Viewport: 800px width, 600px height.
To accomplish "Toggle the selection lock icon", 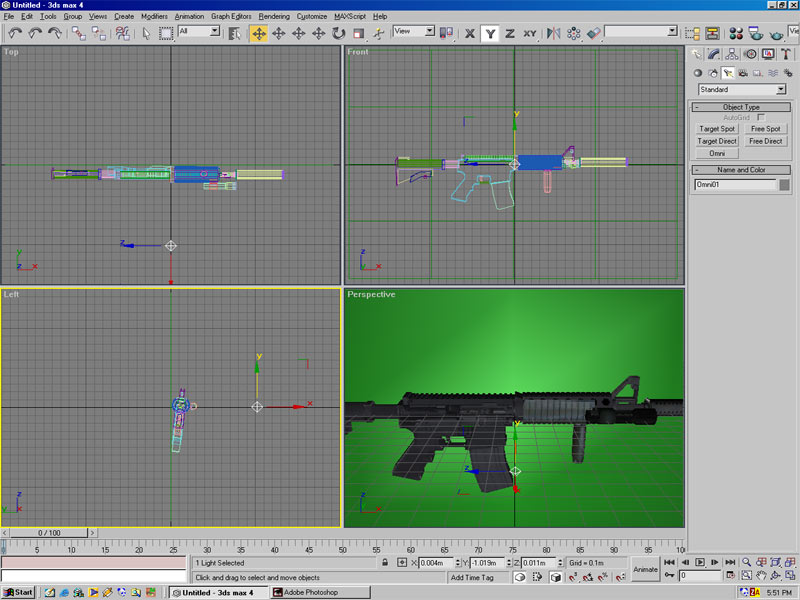I will (387, 564).
